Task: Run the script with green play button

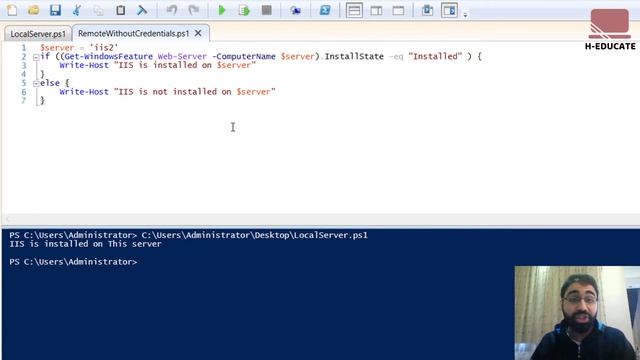Action: 222,10
